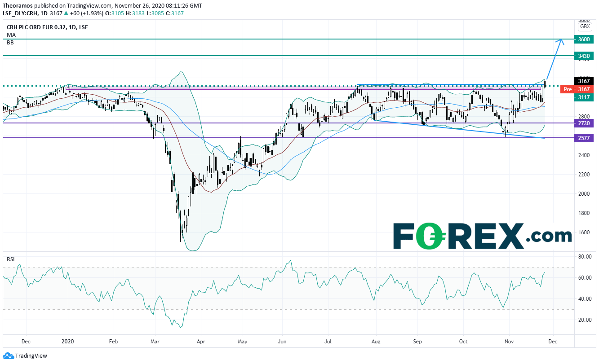Screen dimensions: 599x364
Task: Expand the CRH PLC ORD symbol title
Action: click(x=47, y=27)
